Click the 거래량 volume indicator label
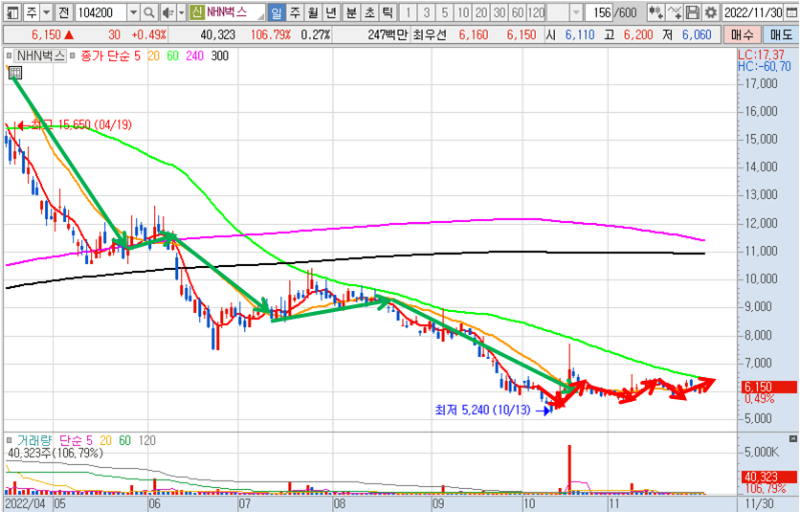Viewport: 800px width, 512px height. tap(35, 440)
